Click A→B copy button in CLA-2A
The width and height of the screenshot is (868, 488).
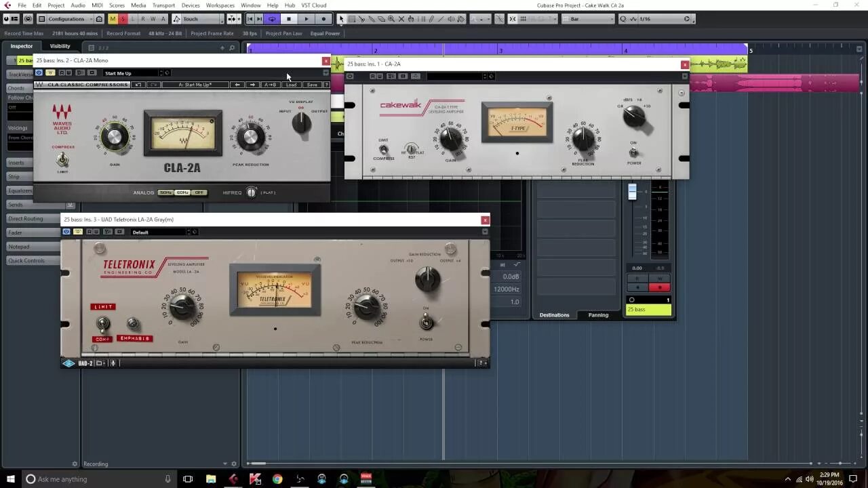coord(270,85)
